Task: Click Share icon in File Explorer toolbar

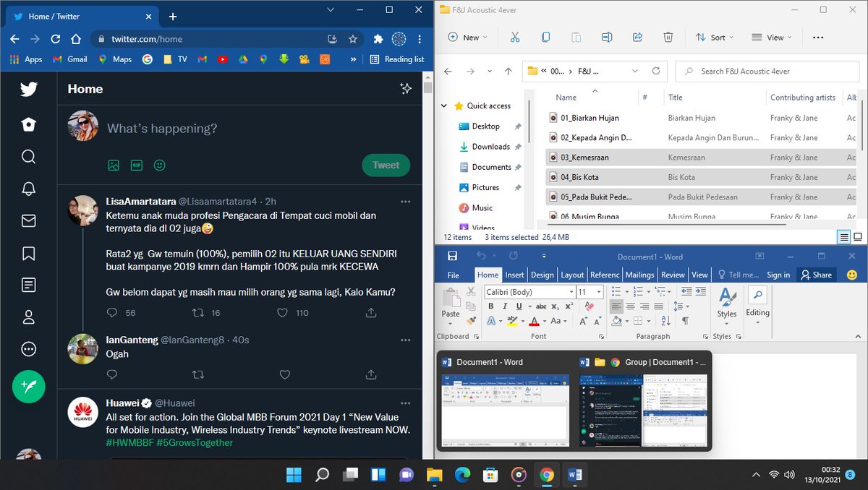Action: (x=637, y=38)
